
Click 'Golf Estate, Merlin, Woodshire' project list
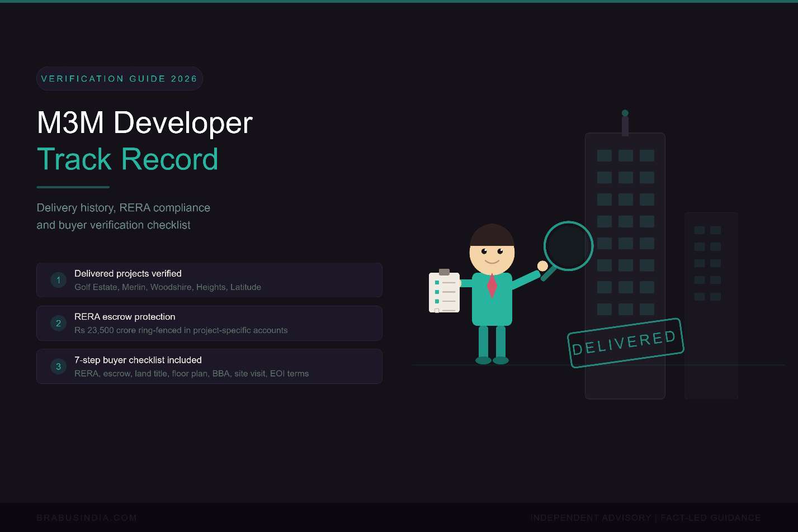click(168, 287)
